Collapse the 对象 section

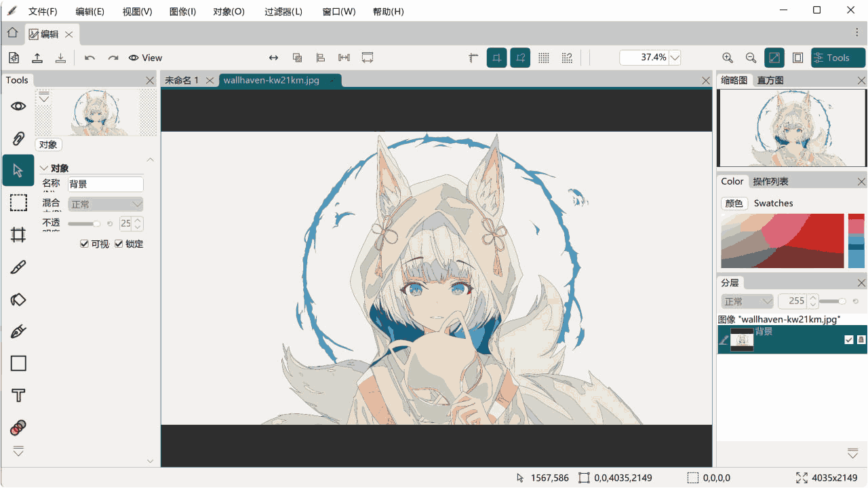pyautogui.click(x=44, y=168)
